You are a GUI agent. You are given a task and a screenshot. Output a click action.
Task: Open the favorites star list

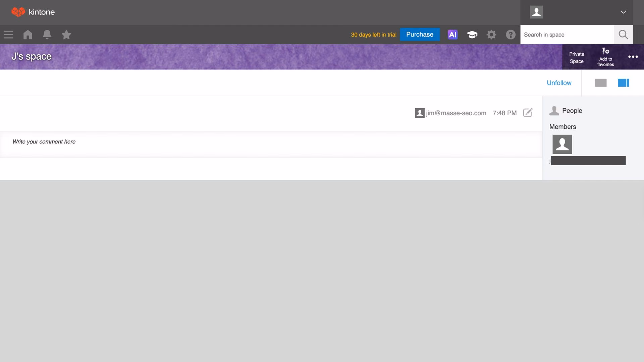(x=66, y=35)
